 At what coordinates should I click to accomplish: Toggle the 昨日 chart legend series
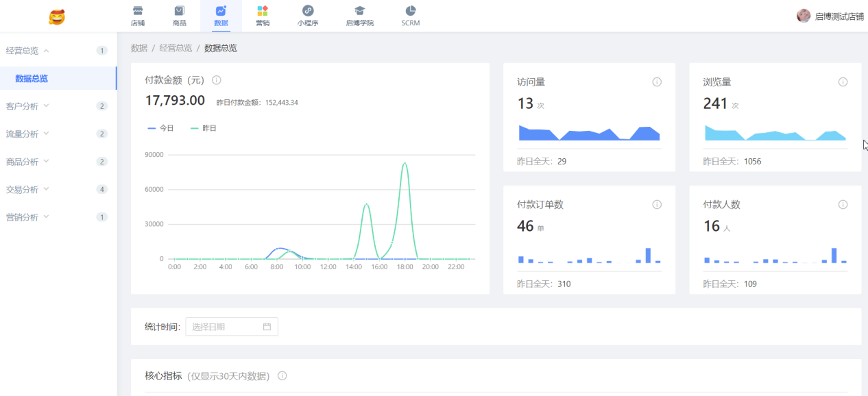pos(203,128)
